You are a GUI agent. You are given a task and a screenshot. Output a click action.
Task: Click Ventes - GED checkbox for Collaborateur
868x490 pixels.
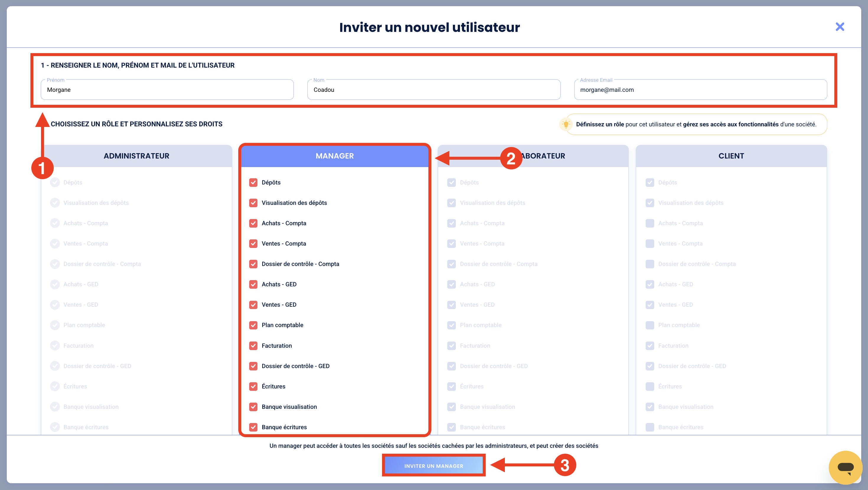tap(451, 305)
